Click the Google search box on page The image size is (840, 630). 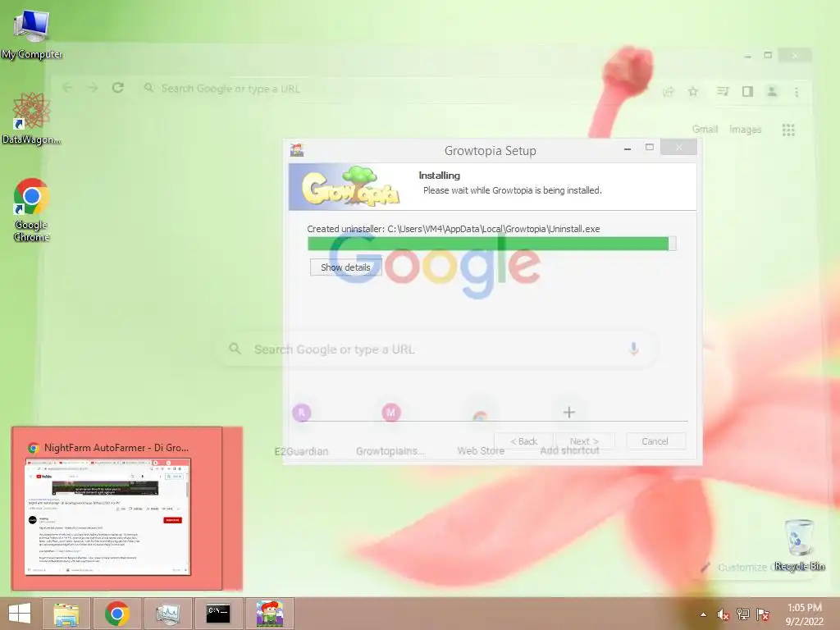436,349
